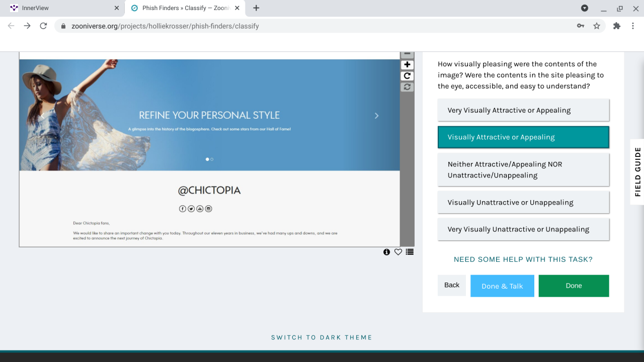Image resolution: width=644 pixels, height=362 pixels.
Task: View site information padlock icon
Action: point(63,26)
